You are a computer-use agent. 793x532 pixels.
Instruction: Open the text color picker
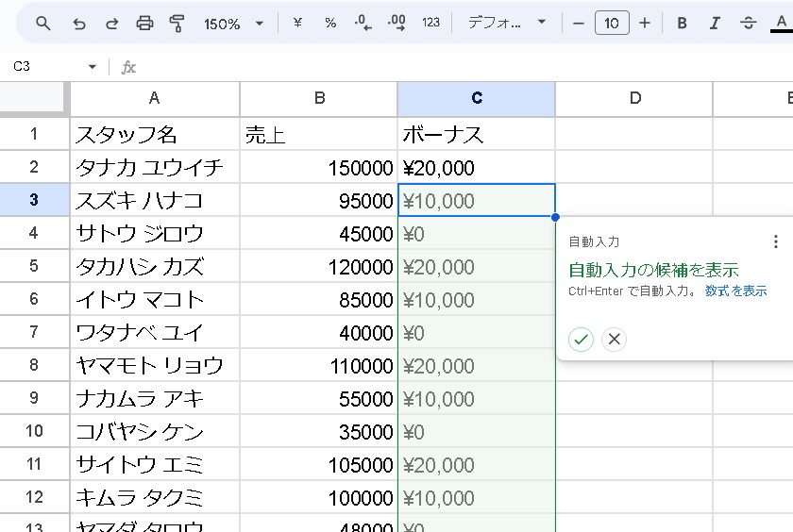tap(781, 24)
